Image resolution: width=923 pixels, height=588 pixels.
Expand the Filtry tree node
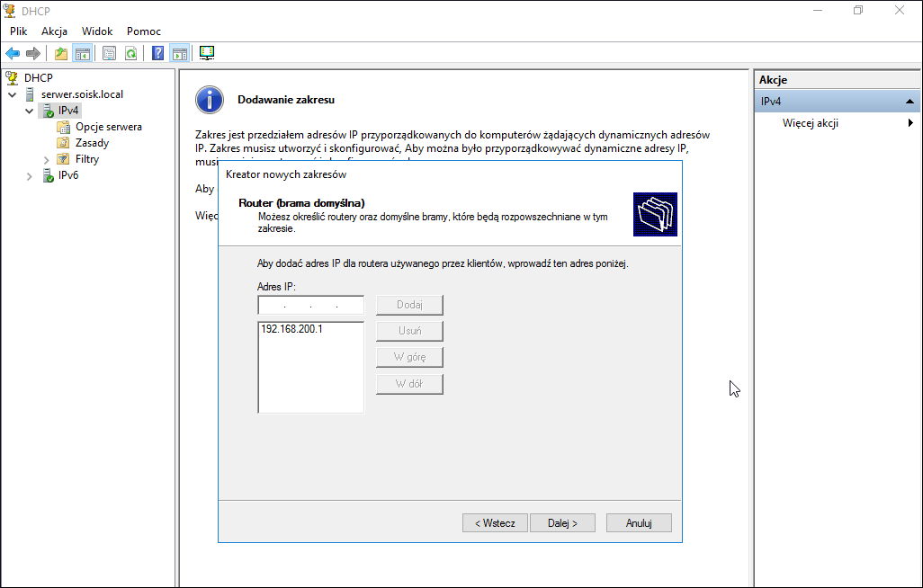(46, 159)
